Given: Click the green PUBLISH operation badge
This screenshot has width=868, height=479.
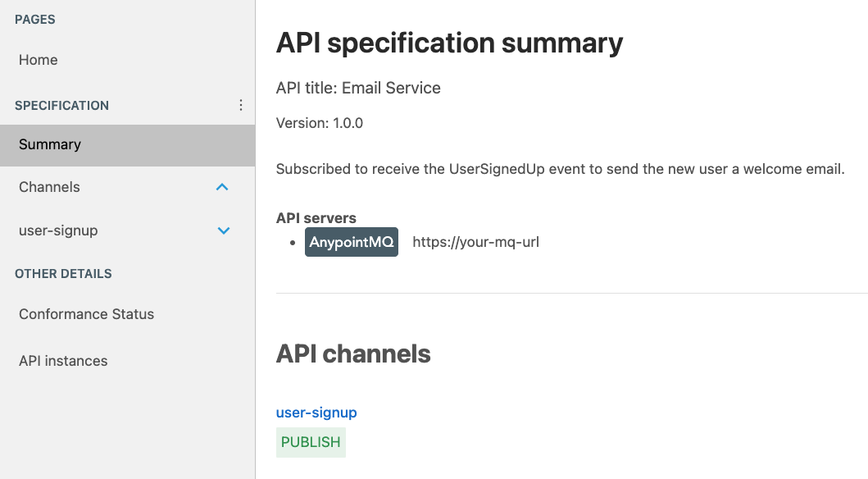Looking at the screenshot, I should click(311, 442).
